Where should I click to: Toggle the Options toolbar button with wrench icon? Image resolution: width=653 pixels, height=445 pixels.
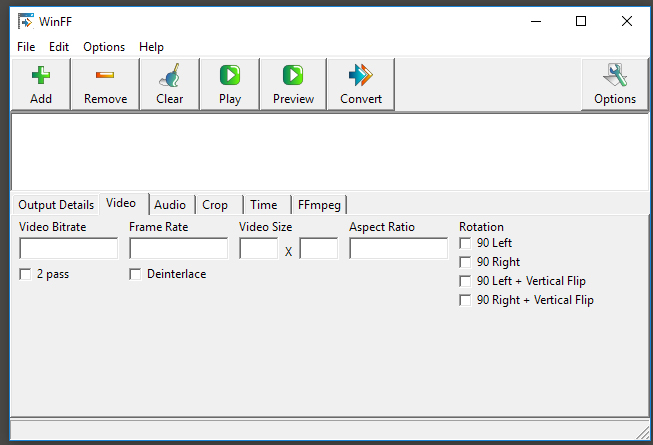coord(615,85)
